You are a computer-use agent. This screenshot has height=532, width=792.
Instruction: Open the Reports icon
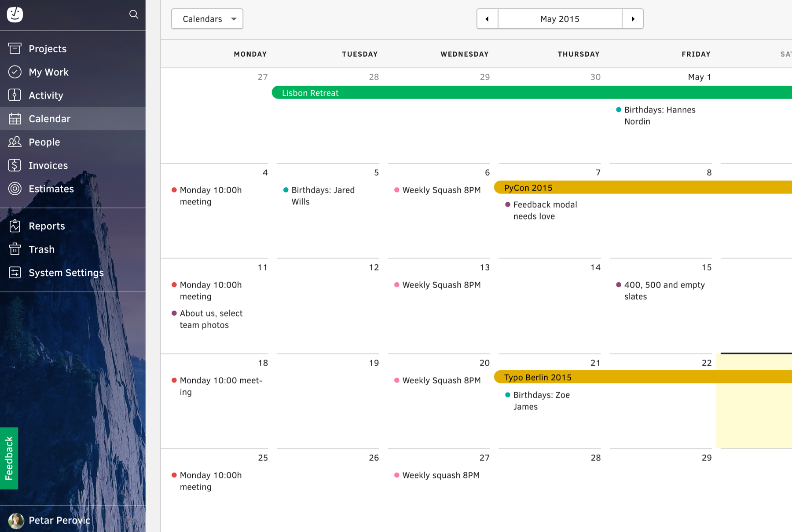[15, 226]
